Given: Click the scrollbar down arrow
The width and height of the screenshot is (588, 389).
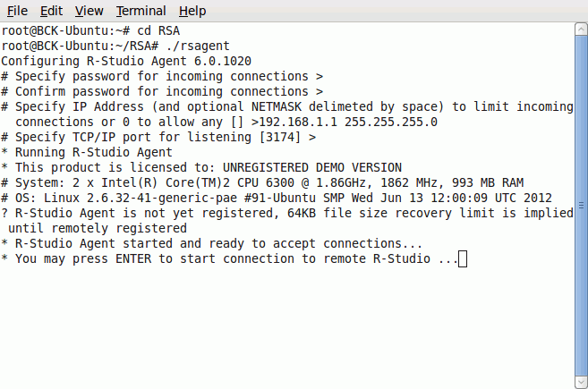Looking at the screenshot, I should 581,383.
